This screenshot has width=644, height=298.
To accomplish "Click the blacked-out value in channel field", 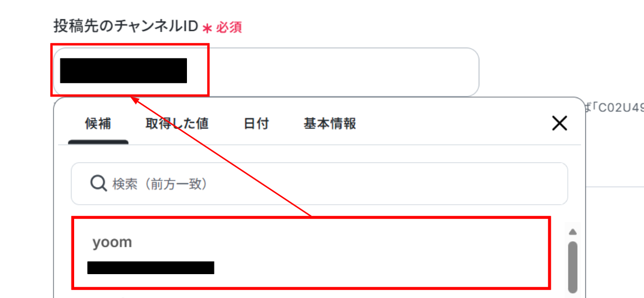I will pyautogui.click(x=123, y=71).
